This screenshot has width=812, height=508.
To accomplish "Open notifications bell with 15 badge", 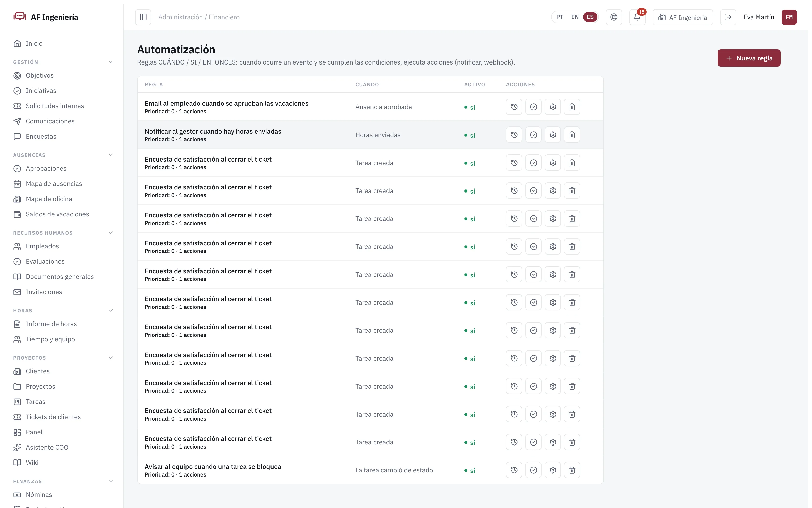I will [637, 17].
